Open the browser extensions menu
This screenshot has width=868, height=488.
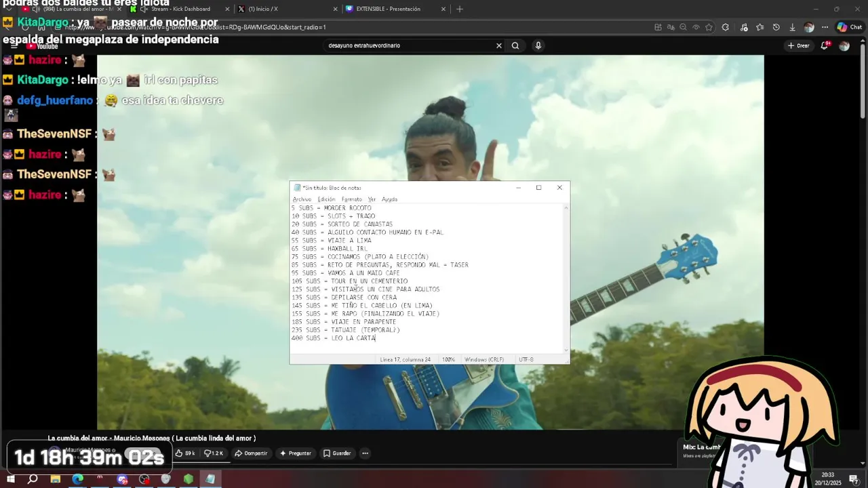[x=726, y=27]
